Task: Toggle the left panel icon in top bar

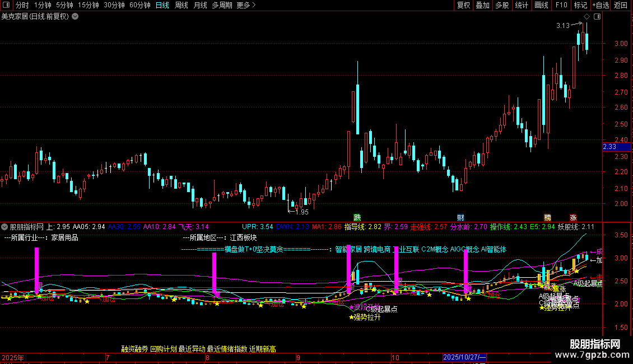Action: 7,5
